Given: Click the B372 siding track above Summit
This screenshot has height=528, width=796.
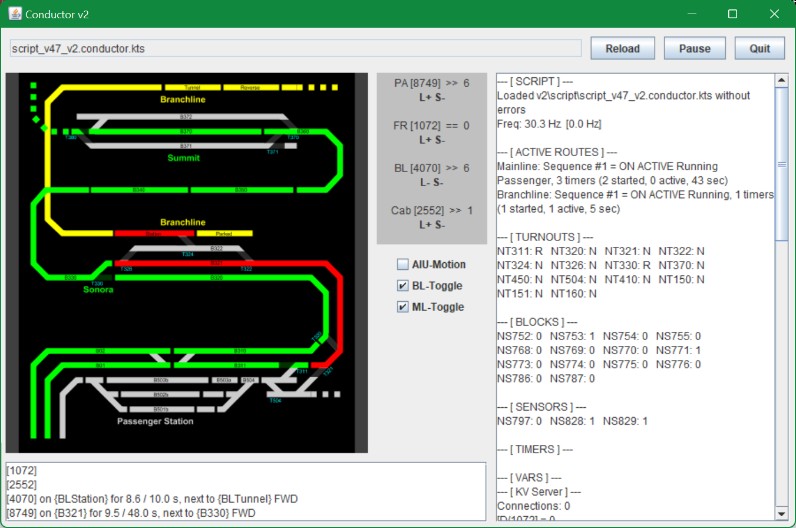Looking at the screenshot, I should pos(186,117).
